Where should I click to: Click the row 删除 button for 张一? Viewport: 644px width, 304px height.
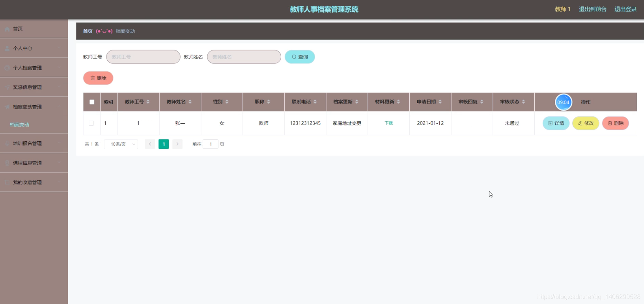(616, 123)
